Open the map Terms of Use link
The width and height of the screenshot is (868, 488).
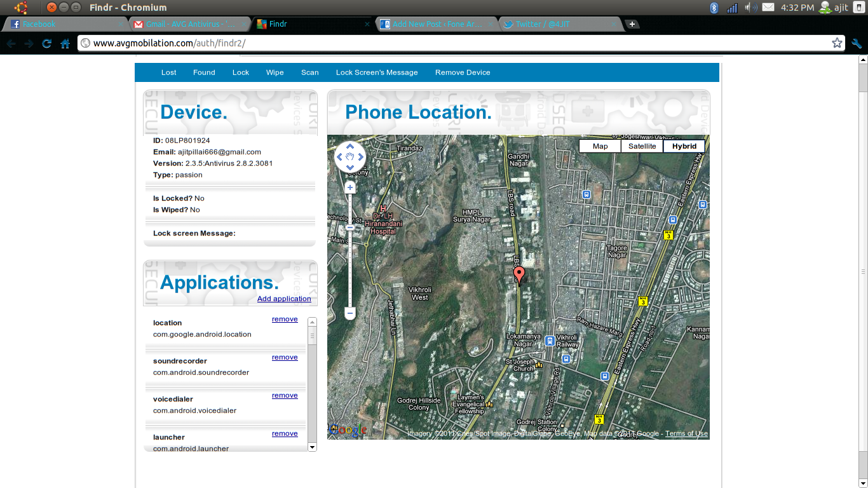[686, 433]
